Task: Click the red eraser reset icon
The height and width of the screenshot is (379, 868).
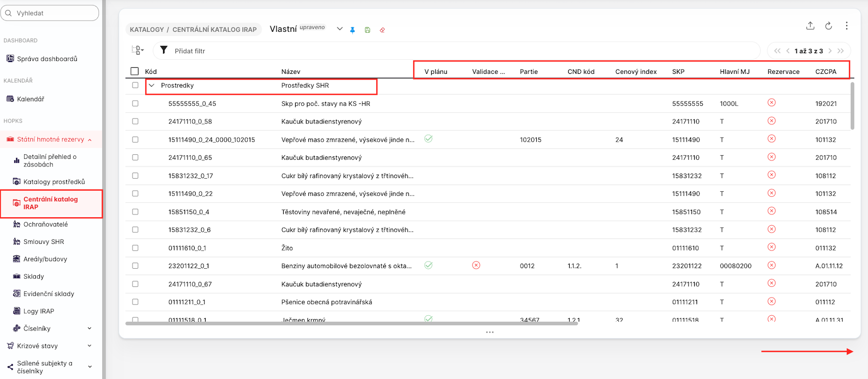Action: tap(382, 30)
